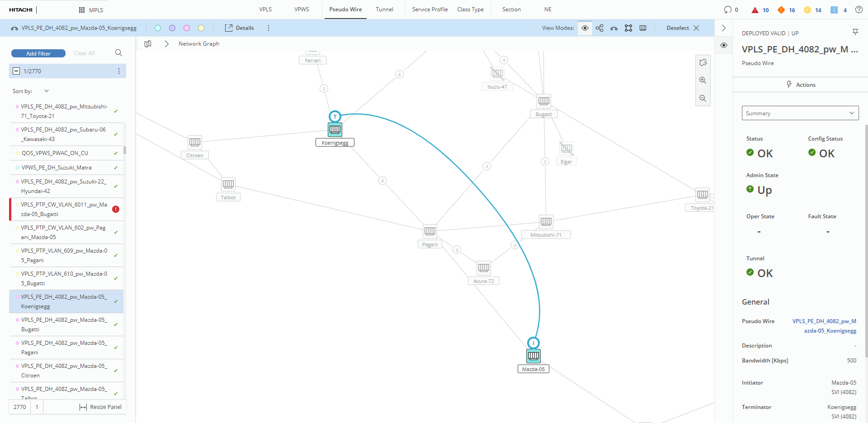Switch to the Tunnel tab

[384, 9]
